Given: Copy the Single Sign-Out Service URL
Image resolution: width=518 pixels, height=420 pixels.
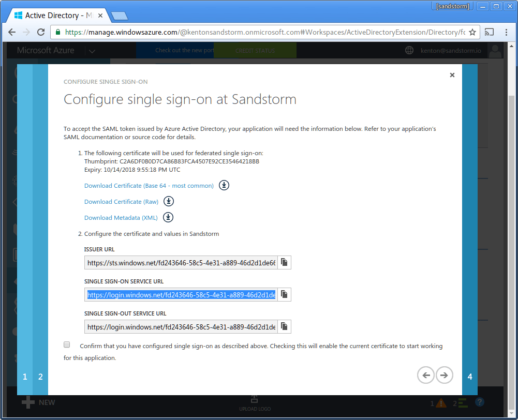Looking at the screenshot, I should coord(284,326).
